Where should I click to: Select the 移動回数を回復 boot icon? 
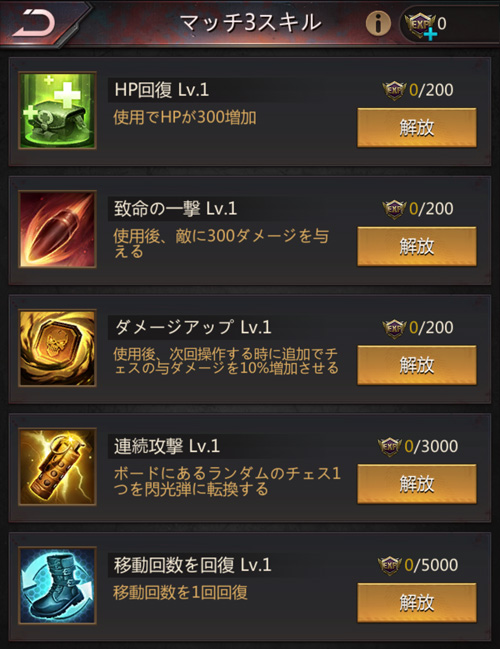coord(58,586)
